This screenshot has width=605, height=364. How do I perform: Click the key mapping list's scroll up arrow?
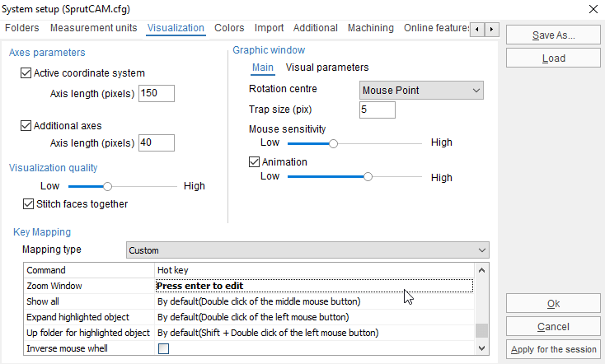[481, 270]
